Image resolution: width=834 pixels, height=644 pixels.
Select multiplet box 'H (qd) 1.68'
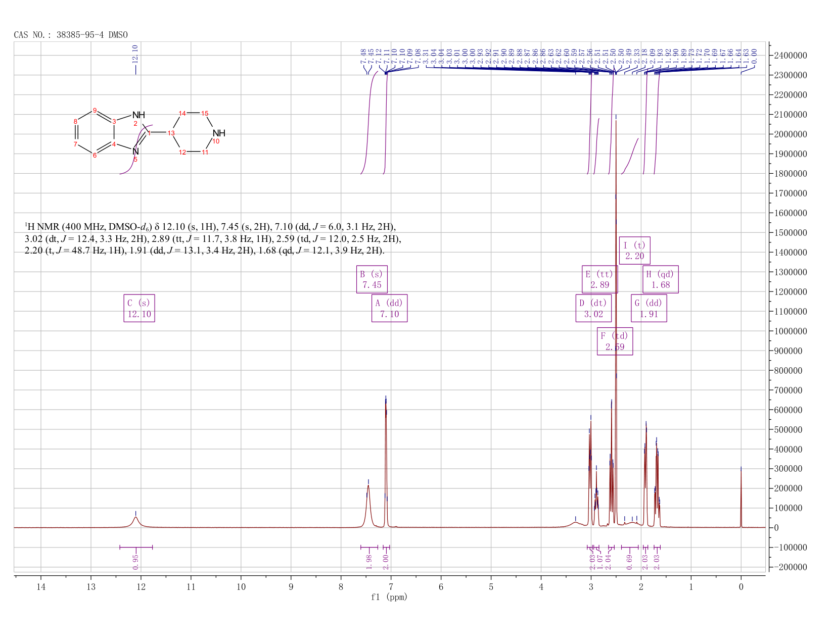[661, 279]
